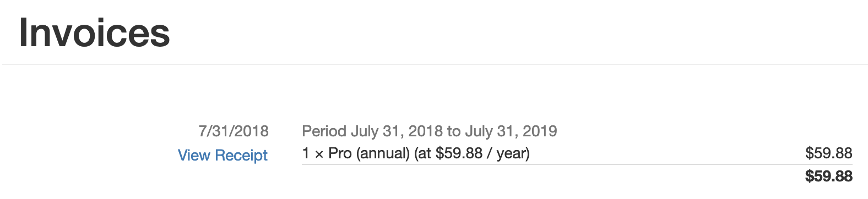Click the word to between period dates
The height and width of the screenshot is (199, 868).
click(x=454, y=131)
